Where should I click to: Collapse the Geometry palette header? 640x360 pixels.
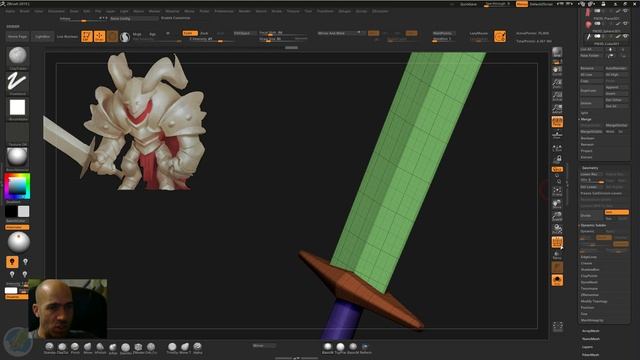590,168
